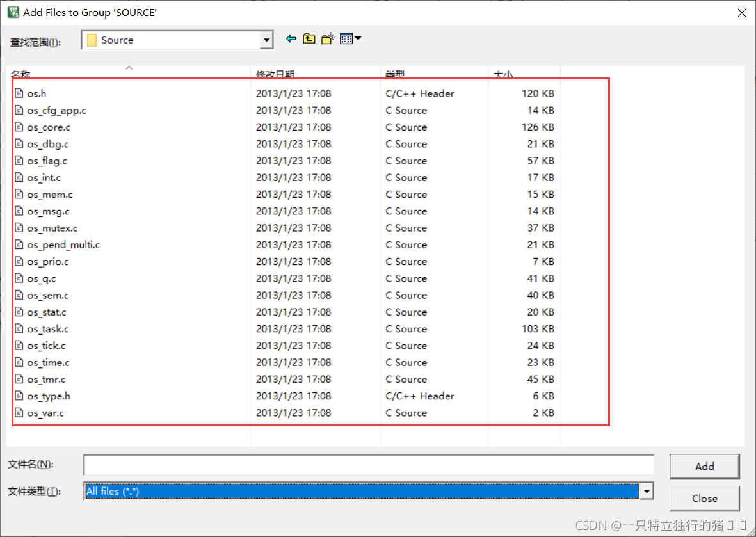Expand the Source look-in dropdown
The width and height of the screenshot is (756, 537).
pos(266,40)
